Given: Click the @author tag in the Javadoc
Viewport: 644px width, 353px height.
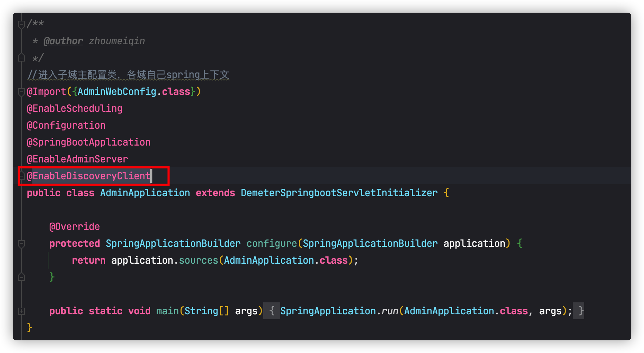Looking at the screenshot, I should pyautogui.click(x=63, y=41).
